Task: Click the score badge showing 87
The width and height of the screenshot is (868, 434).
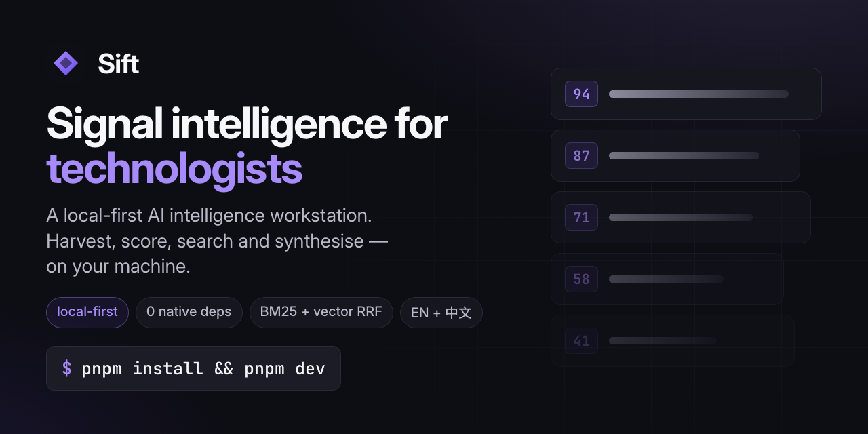Action: 581,155
